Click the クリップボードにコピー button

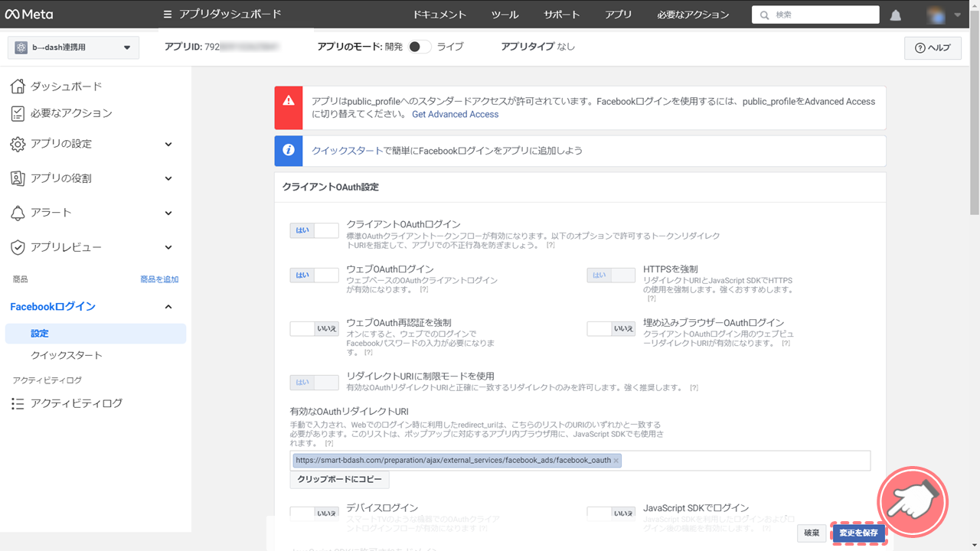click(x=339, y=480)
